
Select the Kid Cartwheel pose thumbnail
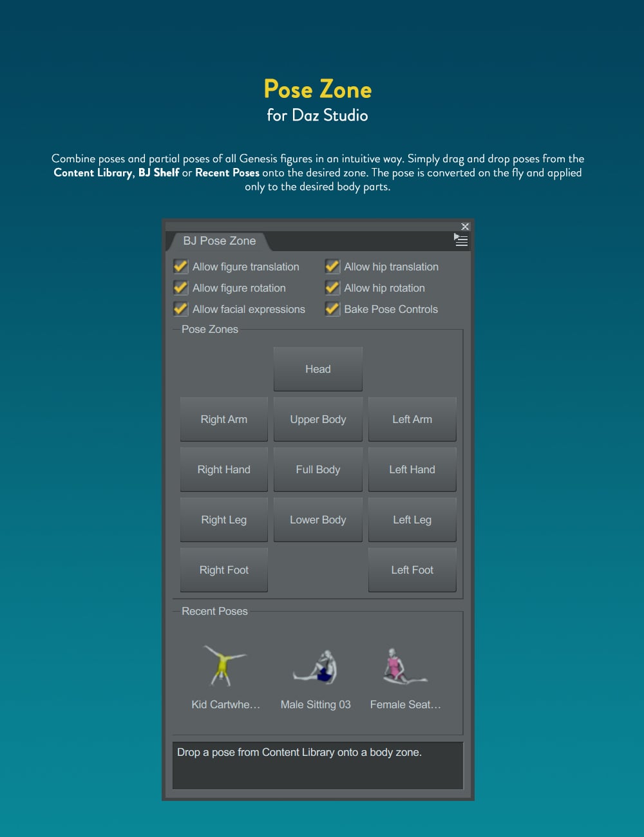(x=224, y=666)
